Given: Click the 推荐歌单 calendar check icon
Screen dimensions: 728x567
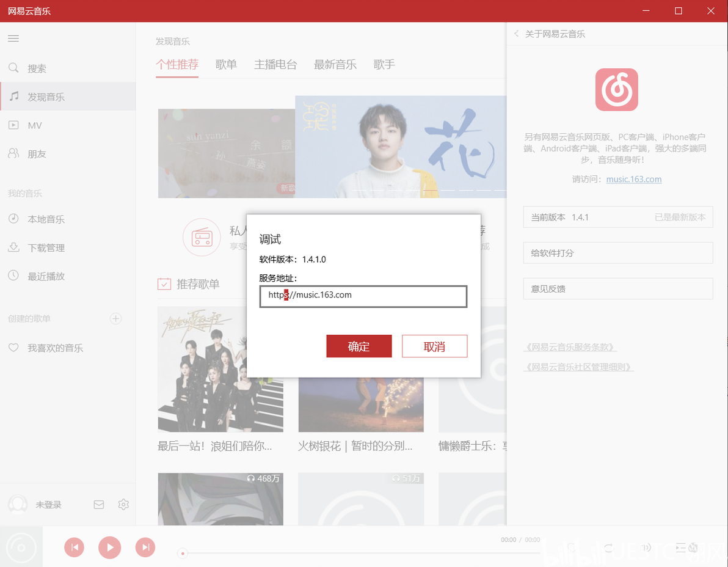Looking at the screenshot, I should pyautogui.click(x=164, y=283).
